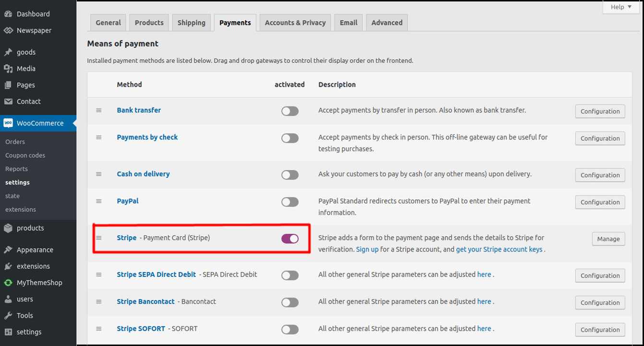Click the pushpin icon next to goods
Screen dimensions: 644x346
click(8, 52)
